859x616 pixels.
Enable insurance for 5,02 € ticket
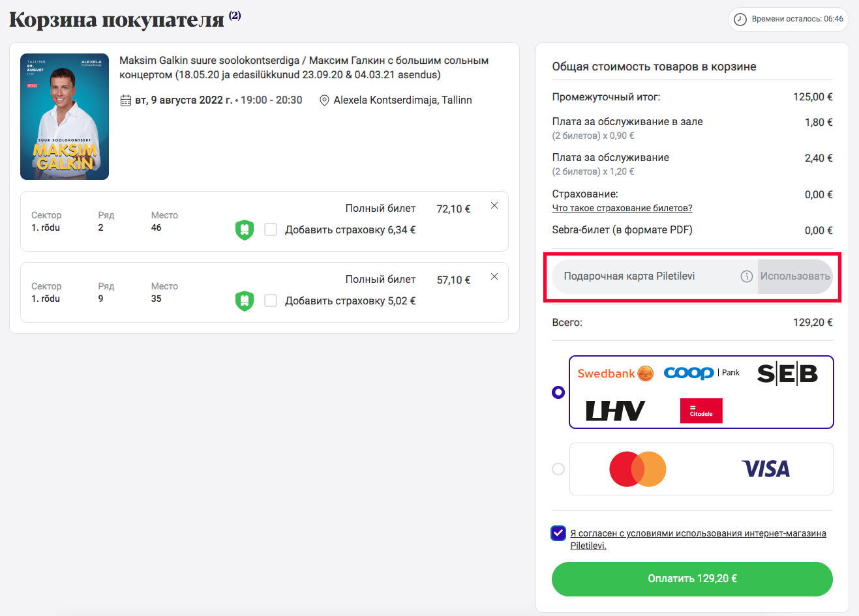271,301
